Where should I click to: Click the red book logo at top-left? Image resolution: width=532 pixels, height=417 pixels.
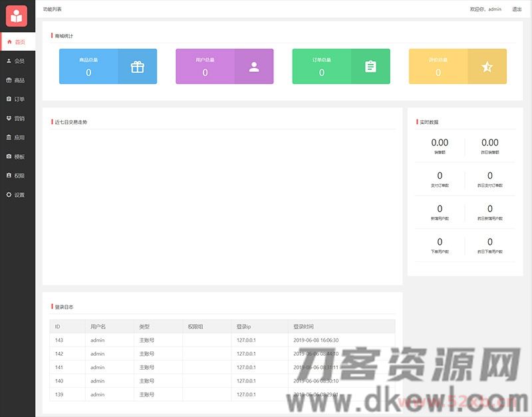pyautogui.click(x=17, y=15)
